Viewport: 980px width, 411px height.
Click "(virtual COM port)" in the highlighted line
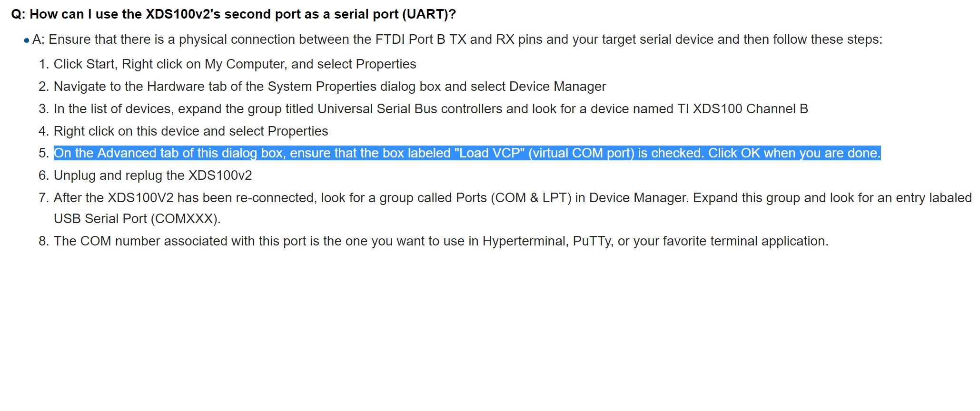(581, 153)
